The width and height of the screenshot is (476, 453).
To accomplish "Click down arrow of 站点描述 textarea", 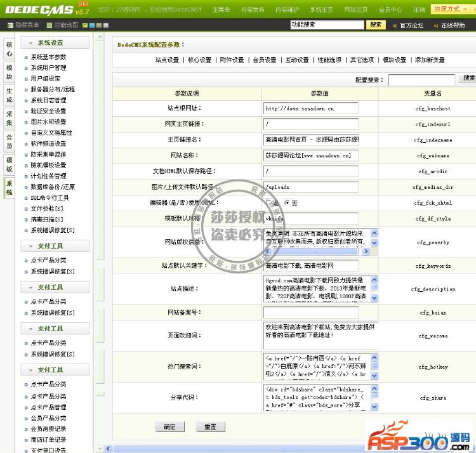I will [x=374, y=298].
